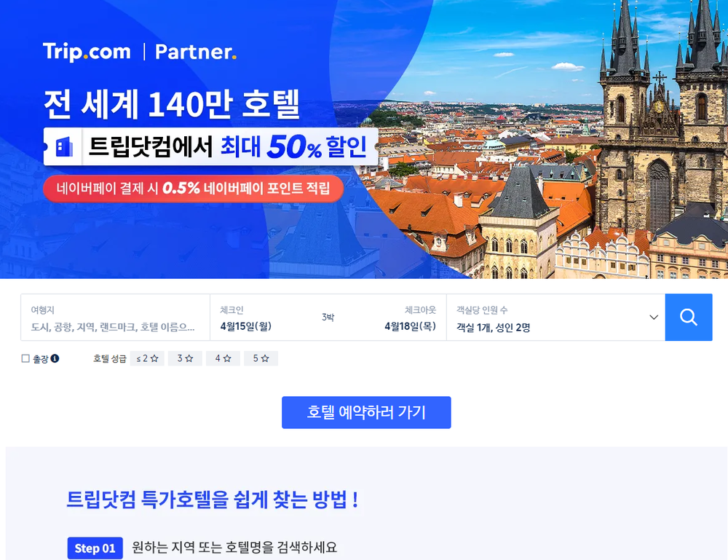Toggle the 3 star hotel filter

pos(185,358)
